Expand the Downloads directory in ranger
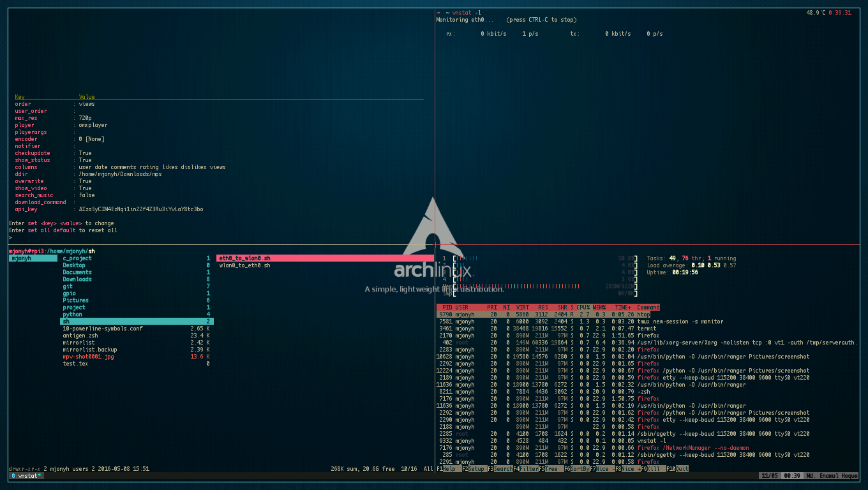Screen dimensions: 868x490 pos(77,279)
